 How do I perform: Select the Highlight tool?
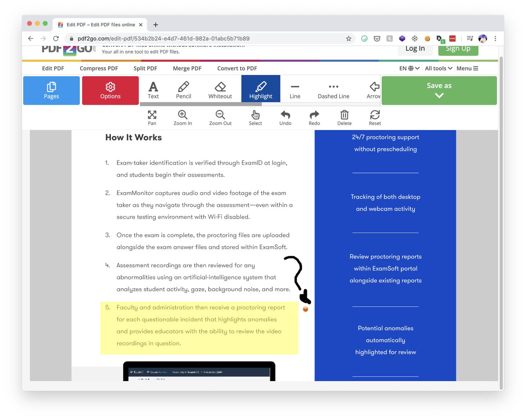click(x=261, y=89)
